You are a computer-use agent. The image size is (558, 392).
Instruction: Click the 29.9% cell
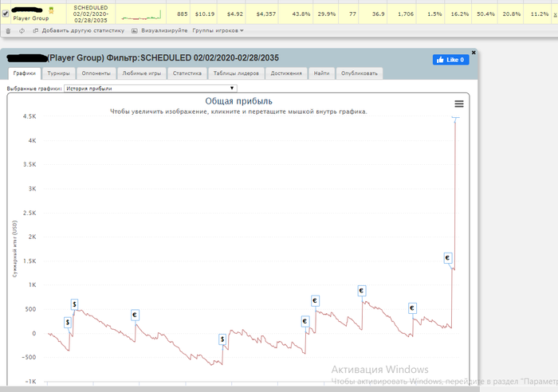(x=327, y=14)
